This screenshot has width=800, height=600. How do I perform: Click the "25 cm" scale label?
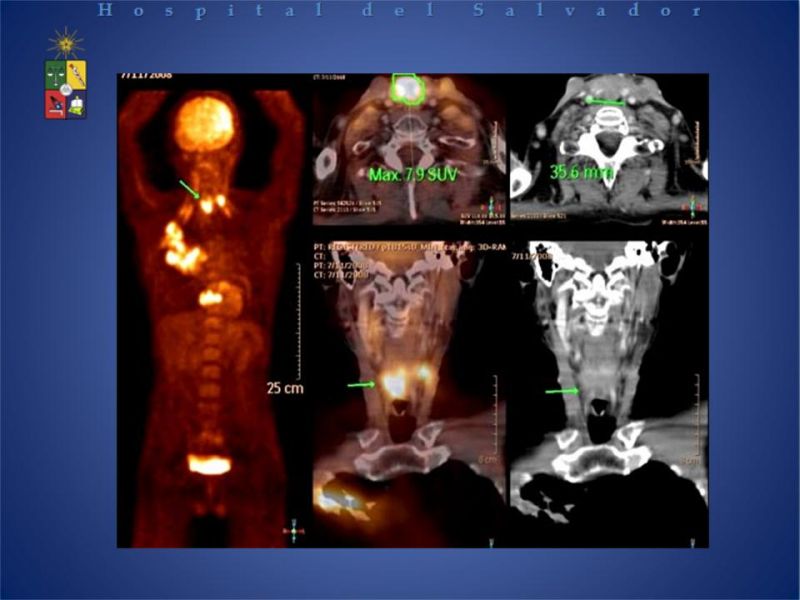(x=285, y=388)
